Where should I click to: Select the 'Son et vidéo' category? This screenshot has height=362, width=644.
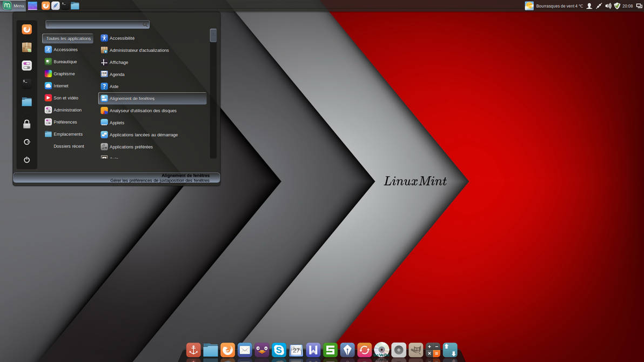66,98
